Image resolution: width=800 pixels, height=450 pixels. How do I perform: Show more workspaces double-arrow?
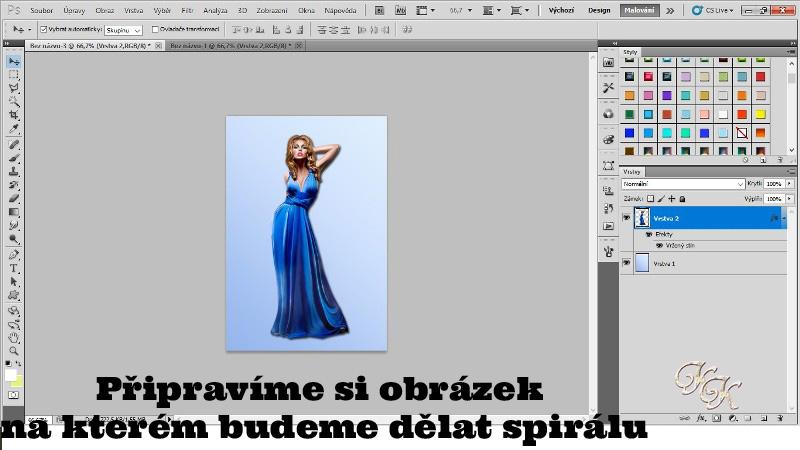click(x=670, y=10)
